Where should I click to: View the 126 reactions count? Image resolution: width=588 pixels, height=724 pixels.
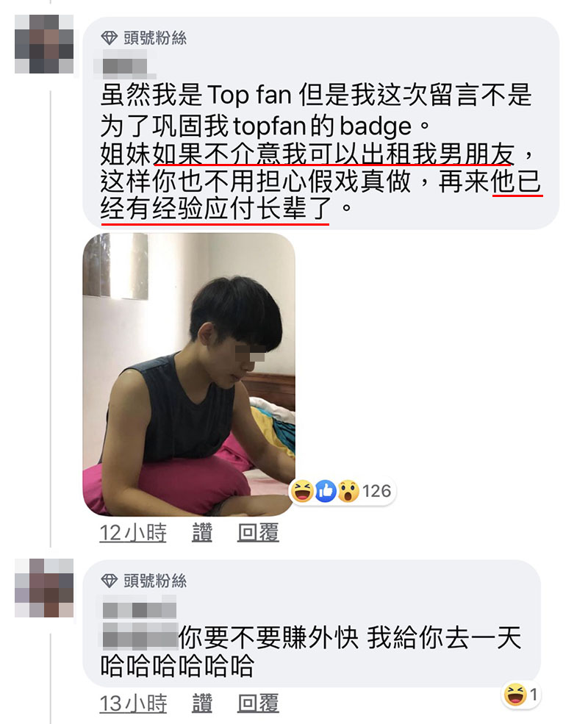point(376,491)
